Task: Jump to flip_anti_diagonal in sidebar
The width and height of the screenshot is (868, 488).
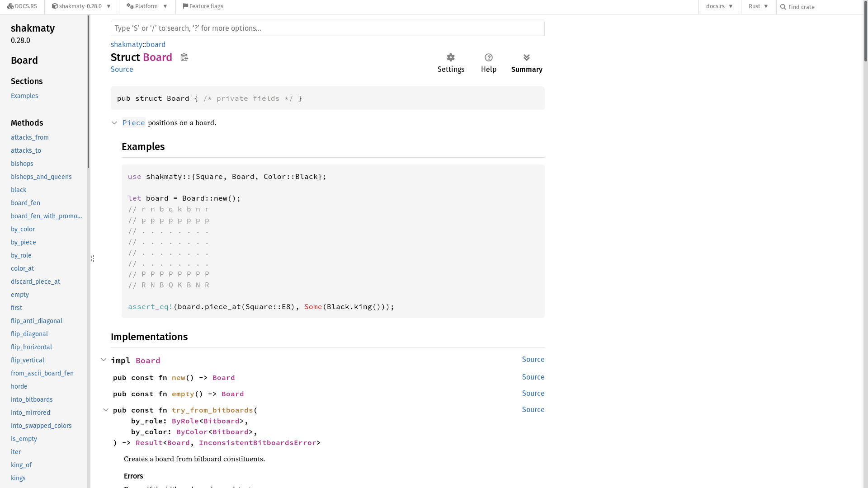Action: [37, 321]
